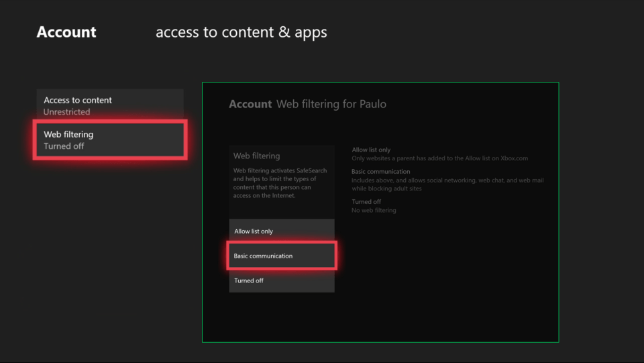Click 'Includes above, and allows social networking' text
This screenshot has height=363, width=644.
click(447, 185)
